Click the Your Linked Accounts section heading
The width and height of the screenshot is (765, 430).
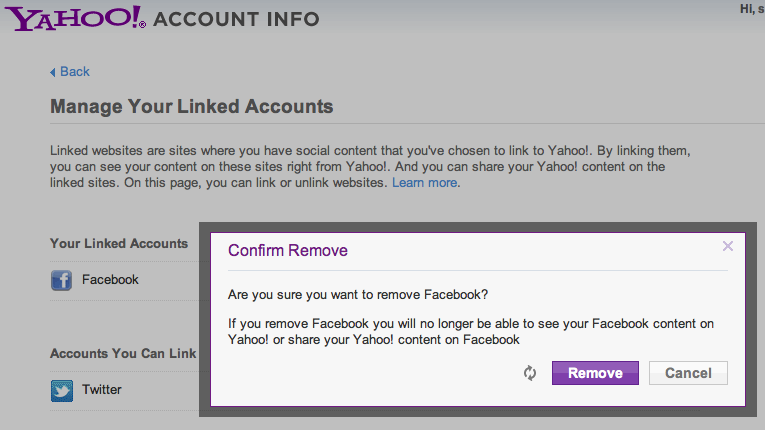click(x=119, y=243)
